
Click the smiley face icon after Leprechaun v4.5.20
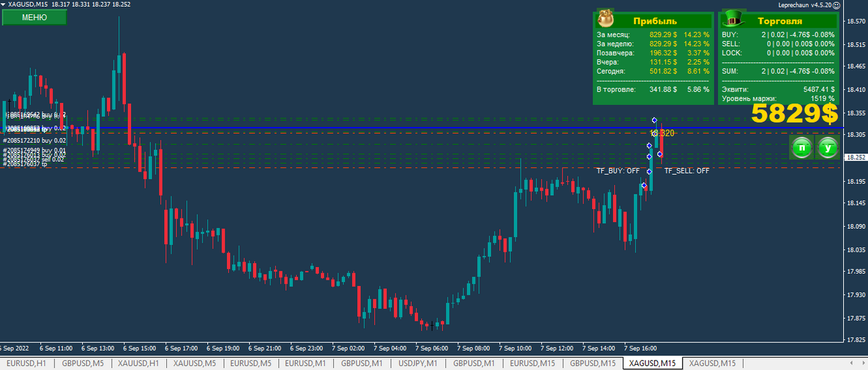click(836, 5)
